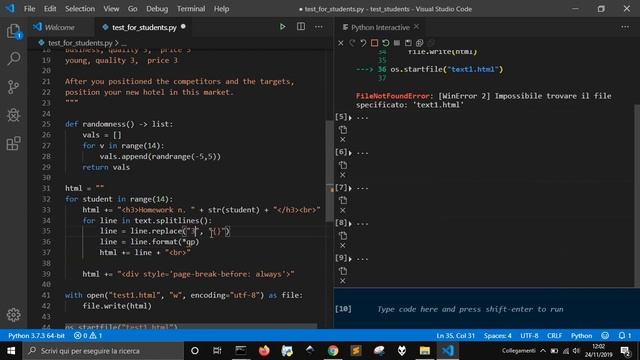Open the Selection menu

(80, 9)
